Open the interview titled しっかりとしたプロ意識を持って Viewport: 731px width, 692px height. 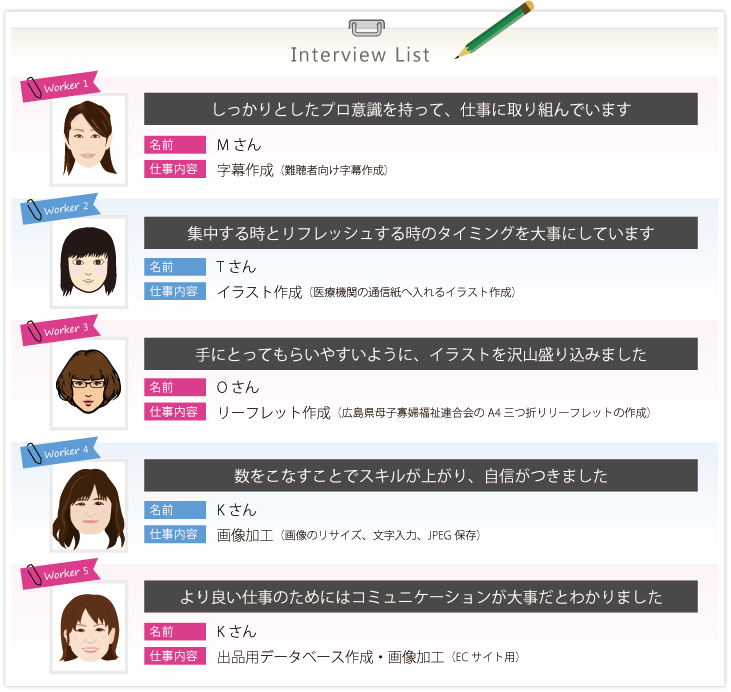[x=421, y=109]
